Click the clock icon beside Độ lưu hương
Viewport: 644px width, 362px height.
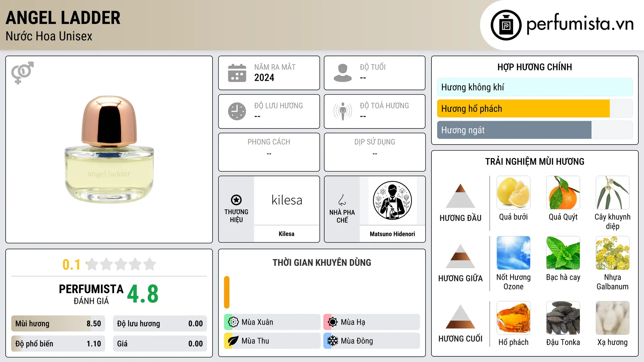tap(237, 111)
